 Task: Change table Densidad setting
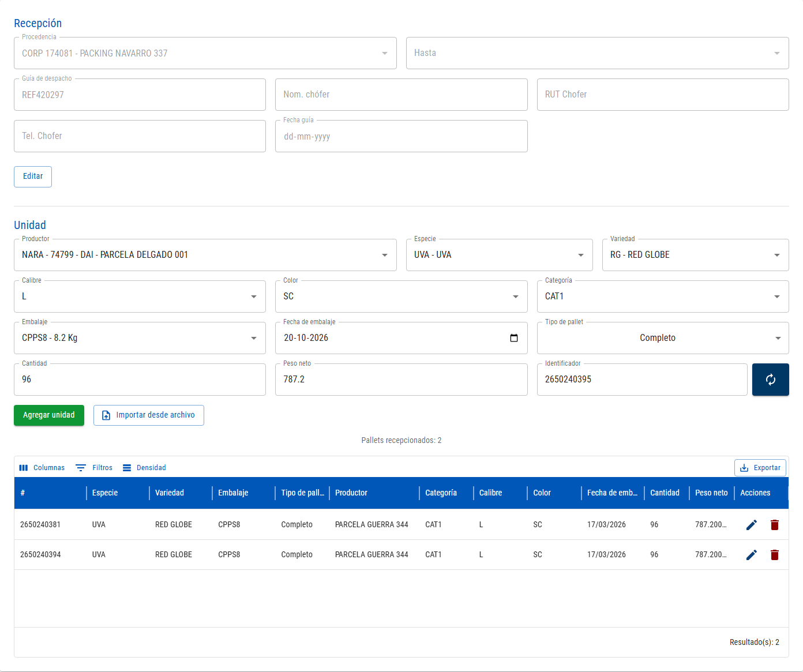tap(144, 468)
